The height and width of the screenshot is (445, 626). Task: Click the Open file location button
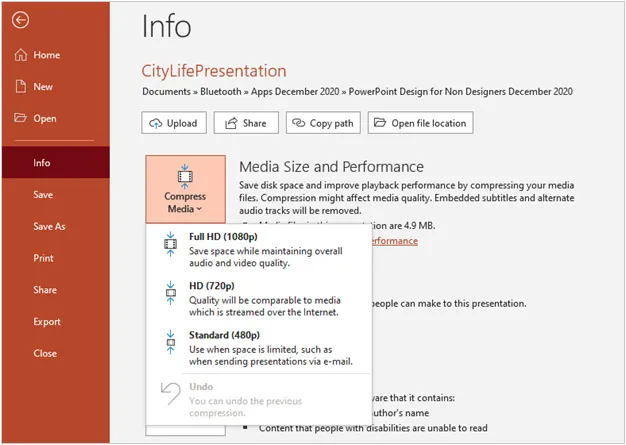[420, 123]
